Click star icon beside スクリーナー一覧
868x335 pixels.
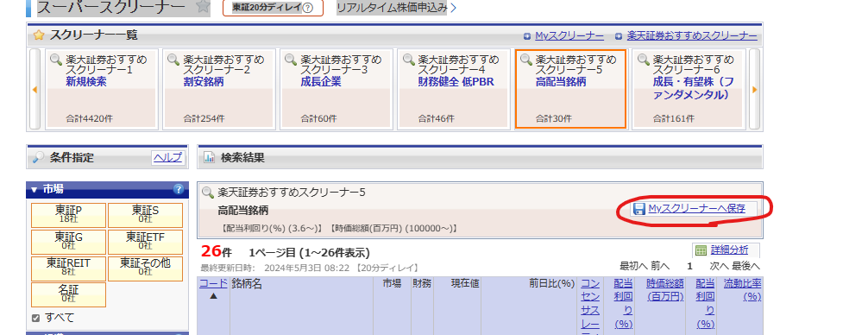[39, 35]
